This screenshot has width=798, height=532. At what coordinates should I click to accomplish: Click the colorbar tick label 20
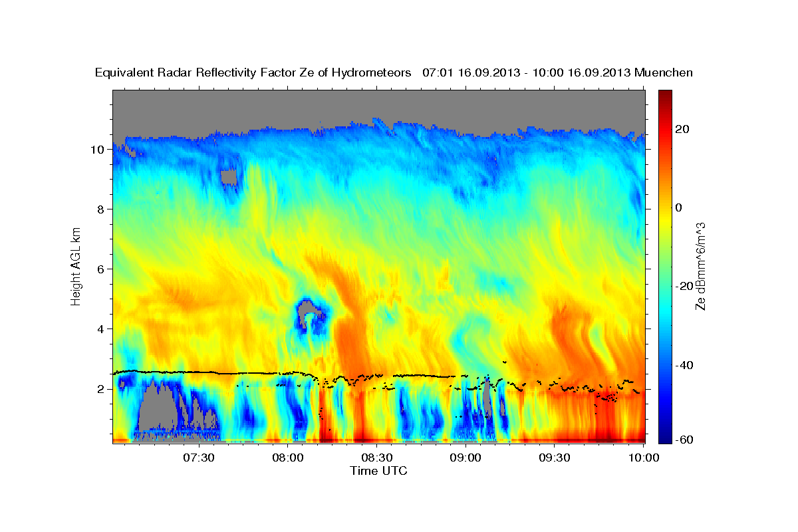(x=682, y=129)
